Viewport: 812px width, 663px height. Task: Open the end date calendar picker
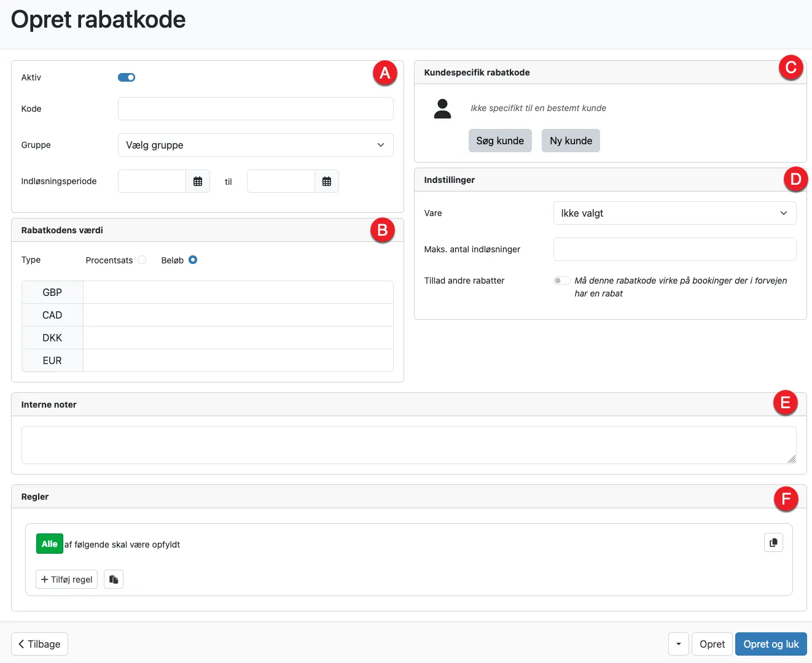pos(326,180)
